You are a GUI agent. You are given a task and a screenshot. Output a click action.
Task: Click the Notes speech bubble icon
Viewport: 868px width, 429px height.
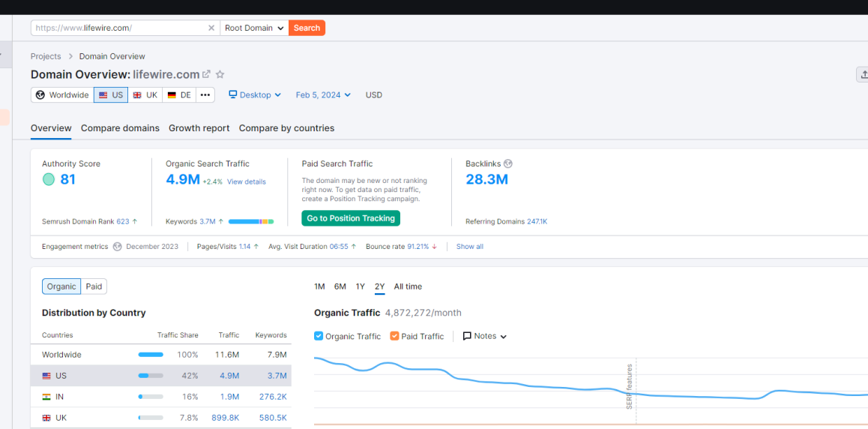(467, 336)
